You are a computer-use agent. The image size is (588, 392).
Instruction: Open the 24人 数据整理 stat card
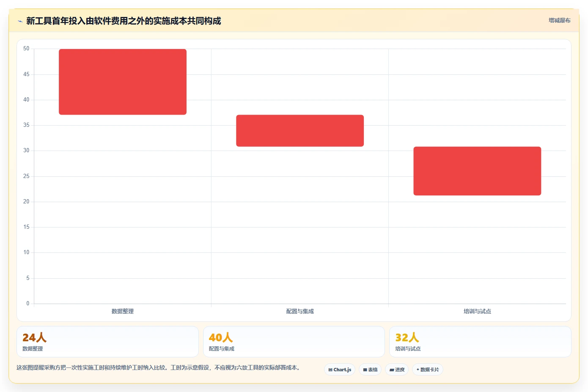(107, 342)
